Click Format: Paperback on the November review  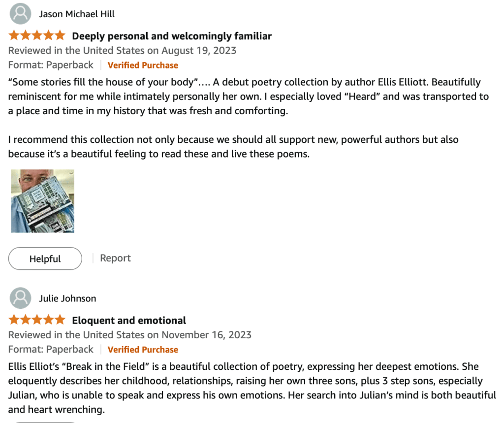click(x=51, y=350)
